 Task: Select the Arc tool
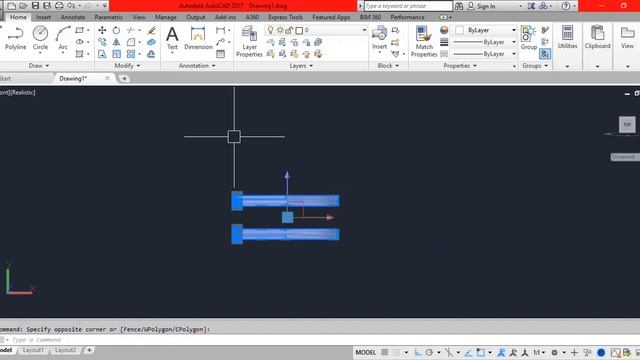click(63, 38)
